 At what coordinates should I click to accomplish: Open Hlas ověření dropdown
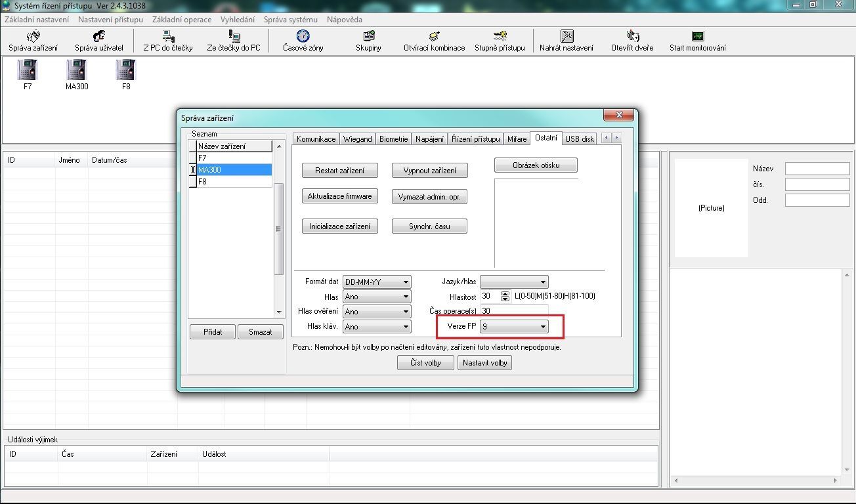pos(377,312)
